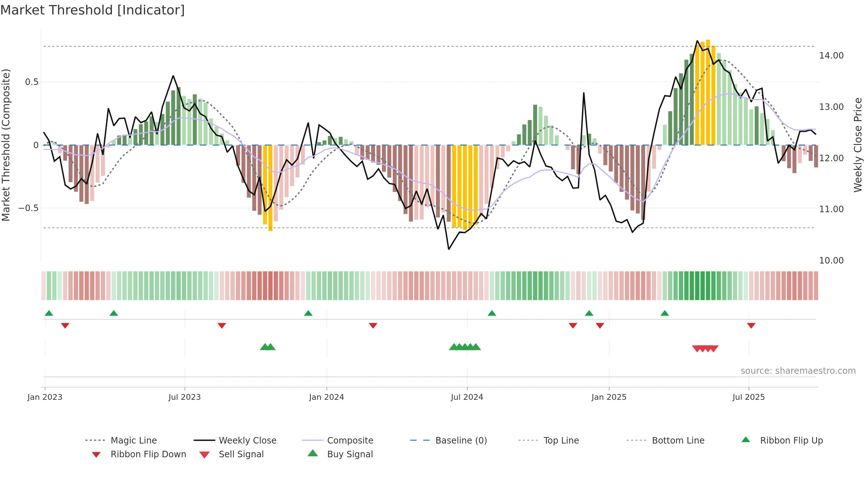This screenshot has height=488, width=868.
Task: Toggle the Ribbon Flip Up legend entry
Action: point(782,440)
